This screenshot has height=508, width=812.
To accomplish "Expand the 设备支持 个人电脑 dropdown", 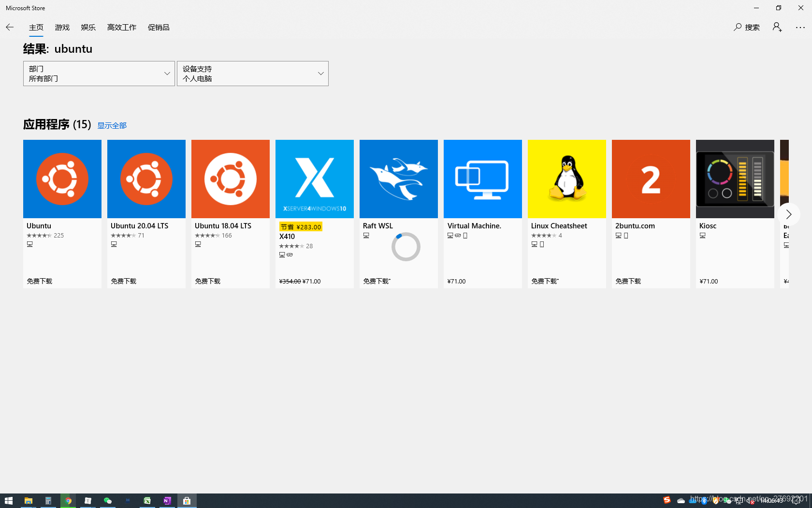I will pyautogui.click(x=253, y=74).
